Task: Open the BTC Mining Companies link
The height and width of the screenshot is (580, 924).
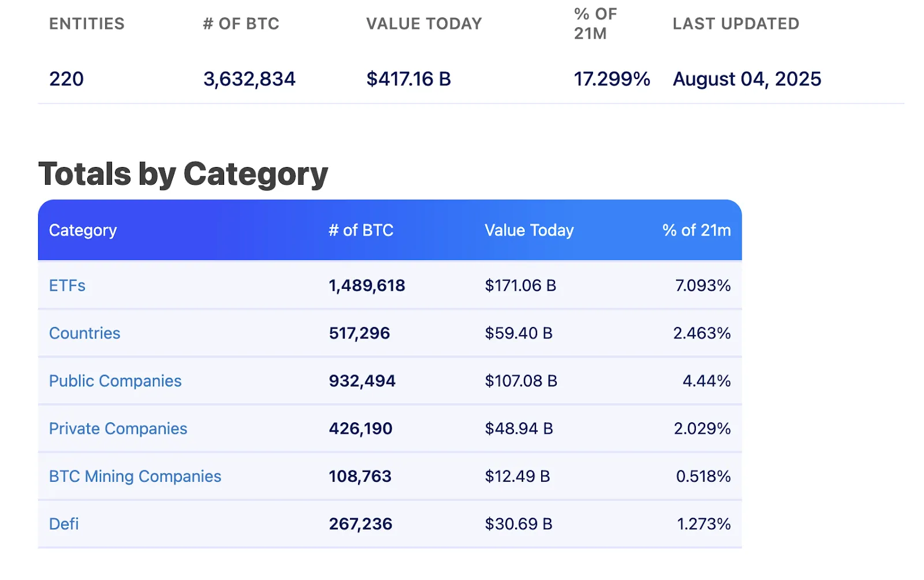Action: point(135,476)
